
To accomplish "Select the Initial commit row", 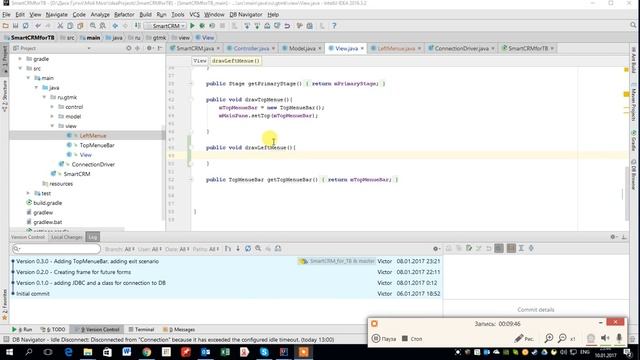I will (226, 293).
